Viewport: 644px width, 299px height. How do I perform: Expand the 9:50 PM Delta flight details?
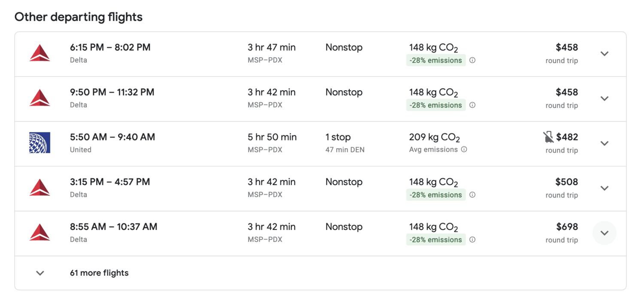[605, 98]
